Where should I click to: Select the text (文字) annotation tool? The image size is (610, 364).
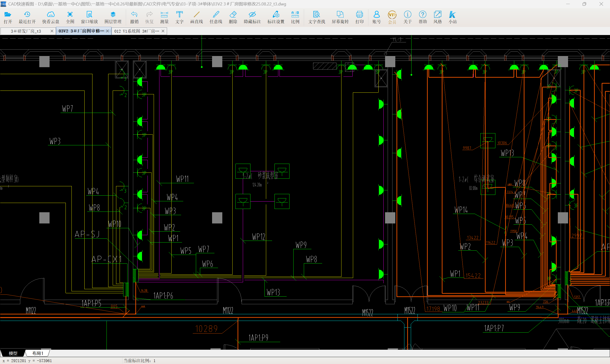(x=179, y=17)
